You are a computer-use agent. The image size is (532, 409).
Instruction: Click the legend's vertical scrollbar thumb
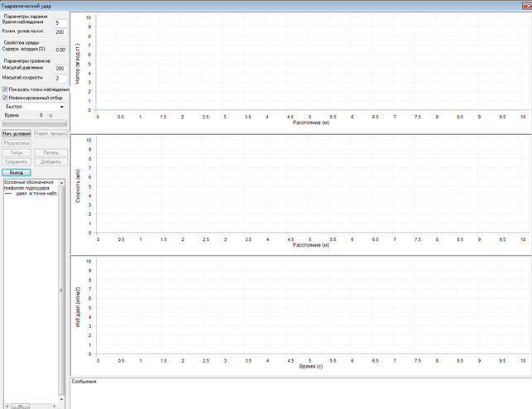62,291
